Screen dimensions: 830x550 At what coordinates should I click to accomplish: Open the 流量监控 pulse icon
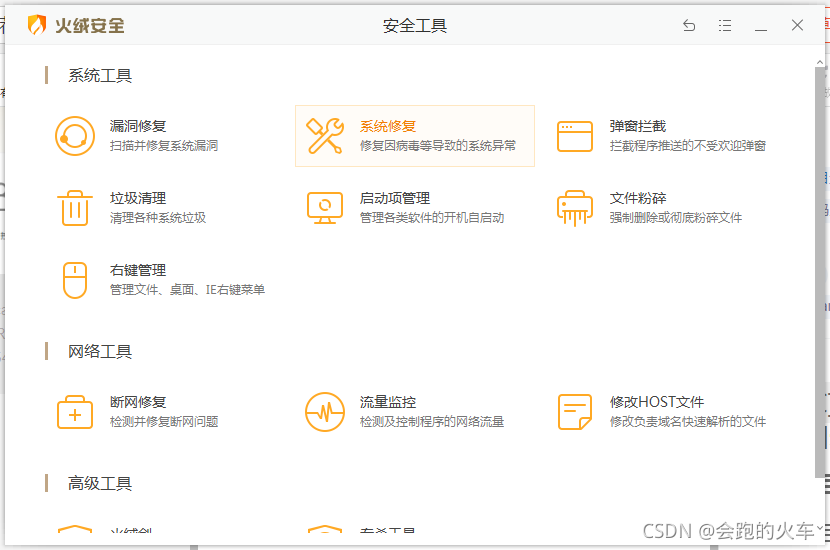click(x=325, y=412)
